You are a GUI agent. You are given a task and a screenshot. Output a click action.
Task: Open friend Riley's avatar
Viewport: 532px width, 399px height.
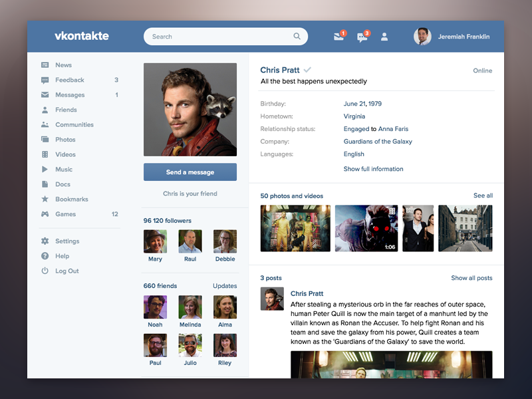pyautogui.click(x=225, y=345)
